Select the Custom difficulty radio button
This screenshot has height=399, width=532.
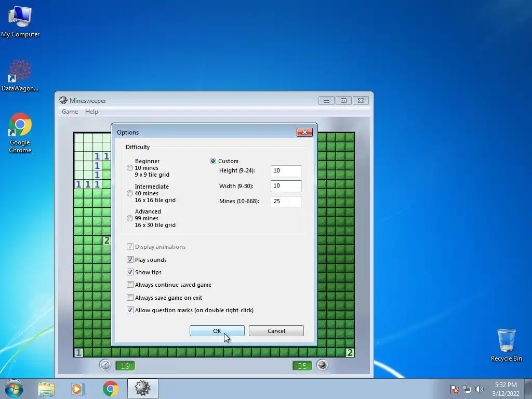coord(212,161)
